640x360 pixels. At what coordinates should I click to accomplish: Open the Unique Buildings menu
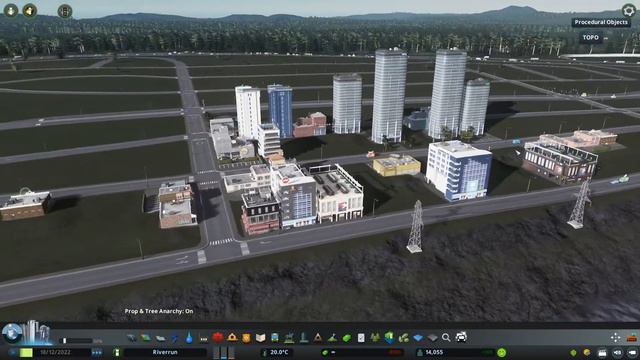point(304,338)
